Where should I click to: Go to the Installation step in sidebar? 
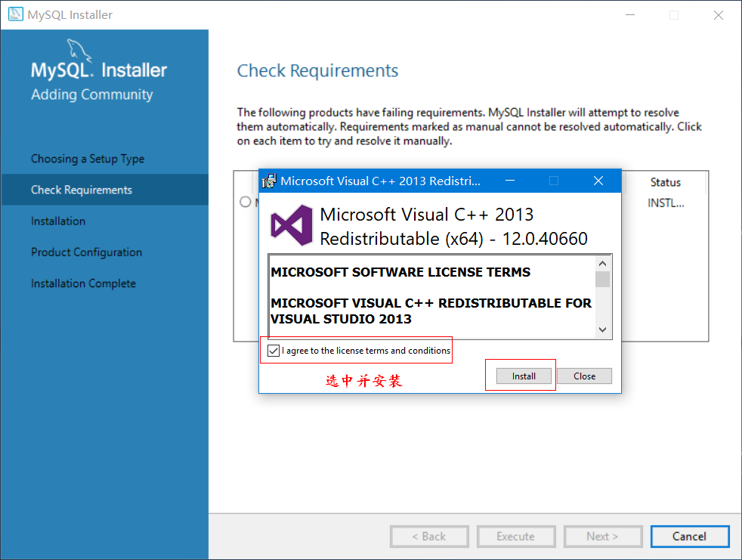coord(58,221)
